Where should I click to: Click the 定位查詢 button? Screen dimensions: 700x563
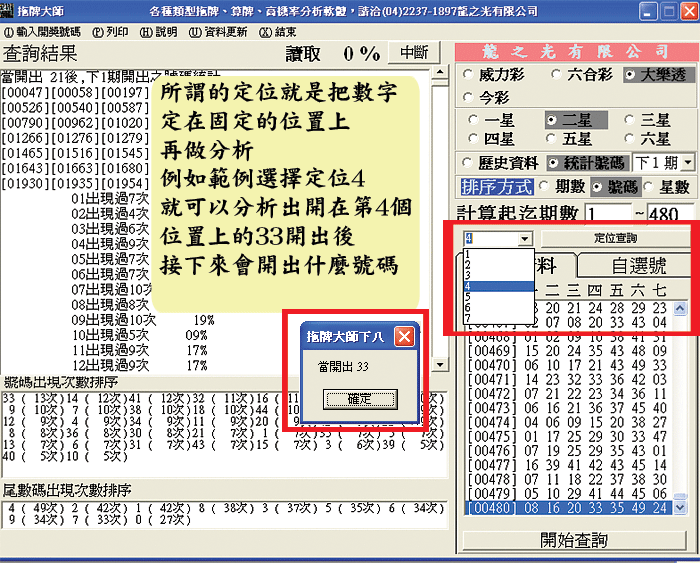click(615, 238)
